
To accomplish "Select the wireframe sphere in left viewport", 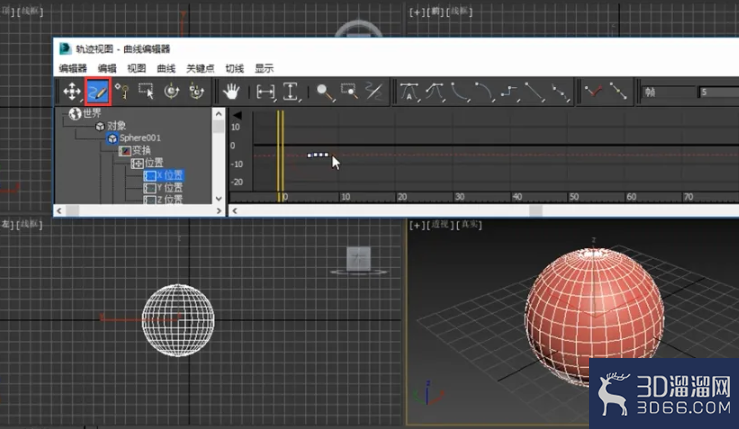I will (178, 320).
